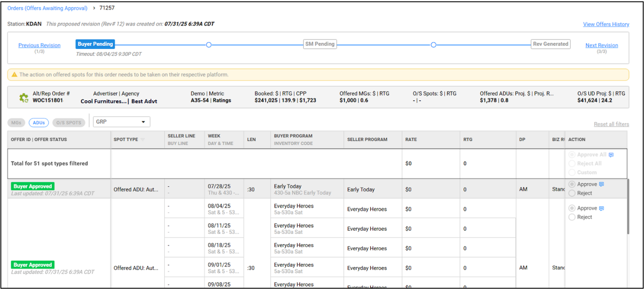Open Spot Type column filter icon

(143, 139)
